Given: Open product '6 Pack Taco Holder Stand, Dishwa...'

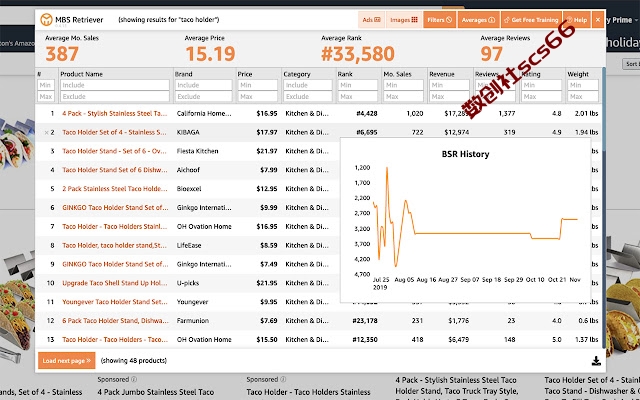Looking at the screenshot, I should coord(115,320).
